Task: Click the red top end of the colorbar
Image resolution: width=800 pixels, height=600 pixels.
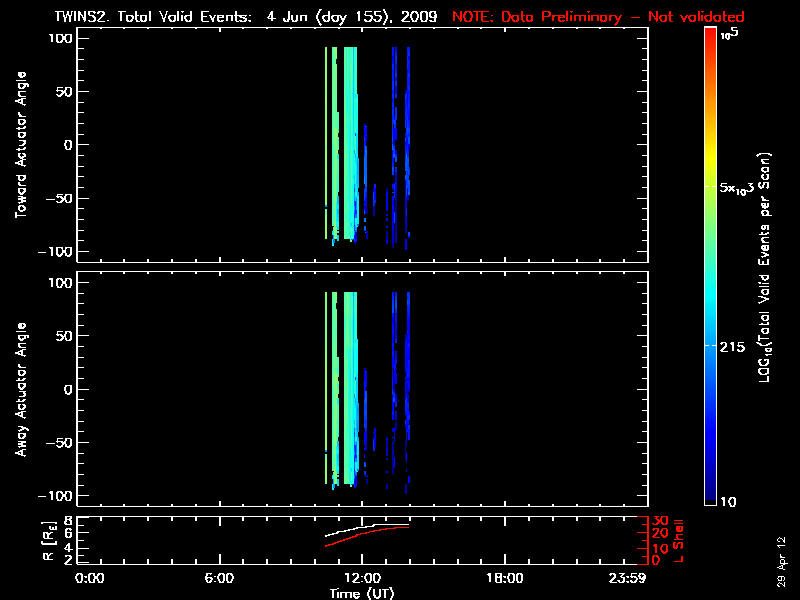Action: click(x=710, y=34)
